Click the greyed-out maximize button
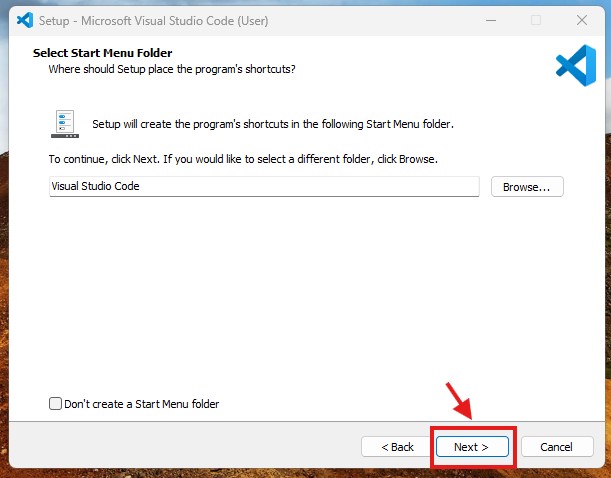This screenshot has height=478, width=611. (536, 20)
